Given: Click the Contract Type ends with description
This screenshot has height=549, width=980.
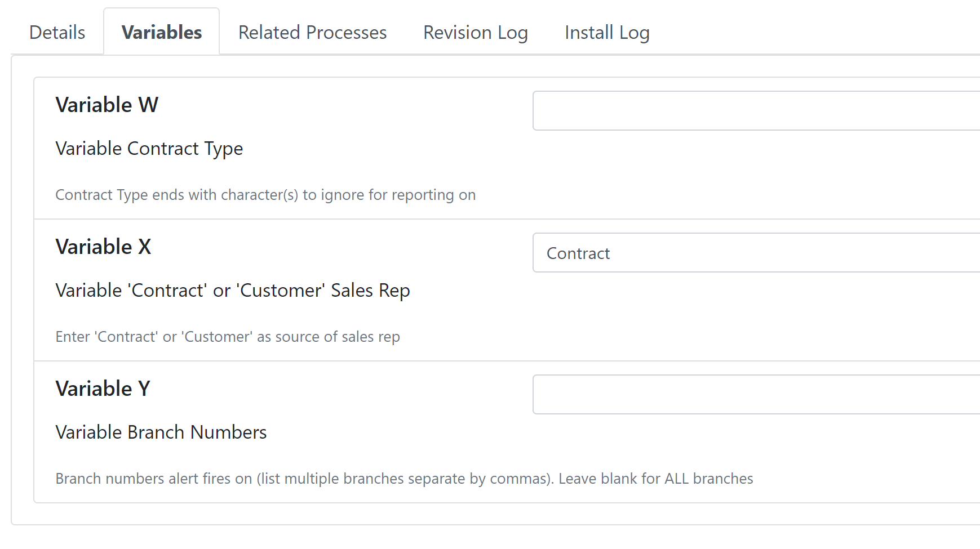Looking at the screenshot, I should [x=265, y=195].
